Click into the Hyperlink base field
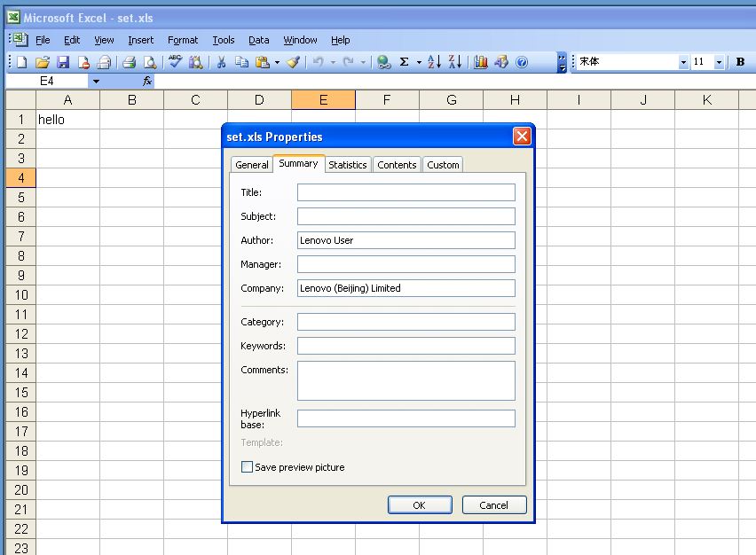This screenshot has width=756, height=555. tap(406, 418)
